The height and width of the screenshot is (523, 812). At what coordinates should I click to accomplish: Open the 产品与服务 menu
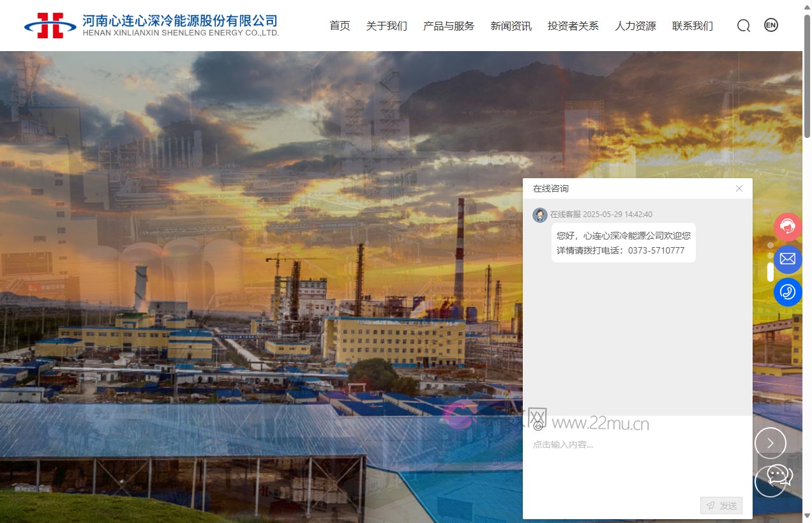(x=447, y=26)
